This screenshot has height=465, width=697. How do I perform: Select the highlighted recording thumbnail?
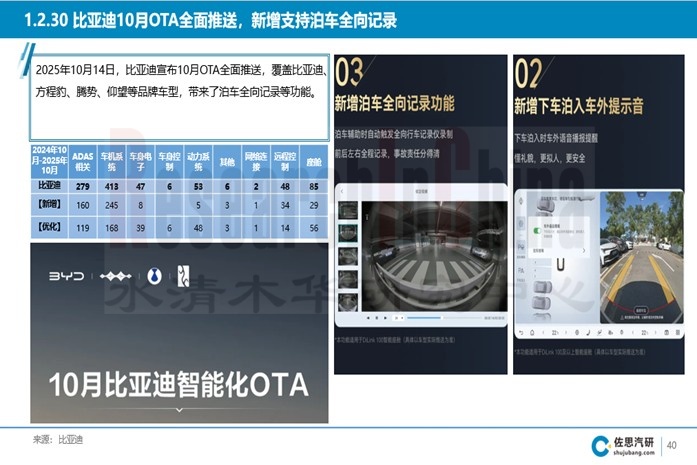348,233
